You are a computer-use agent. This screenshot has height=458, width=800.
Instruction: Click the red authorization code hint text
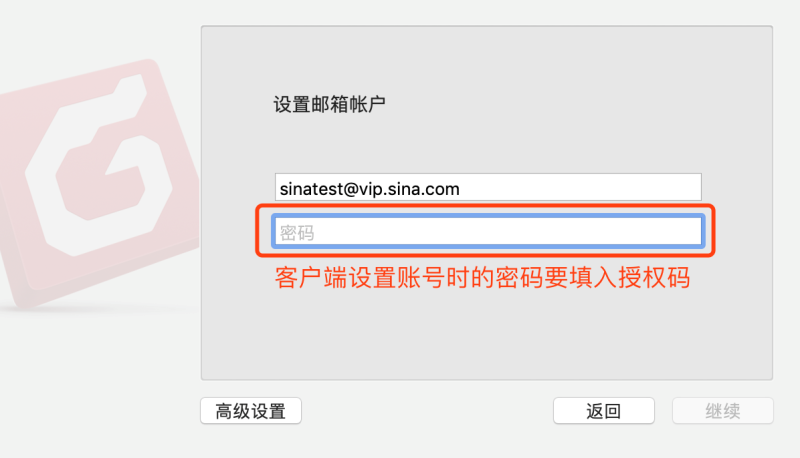click(482, 278)
